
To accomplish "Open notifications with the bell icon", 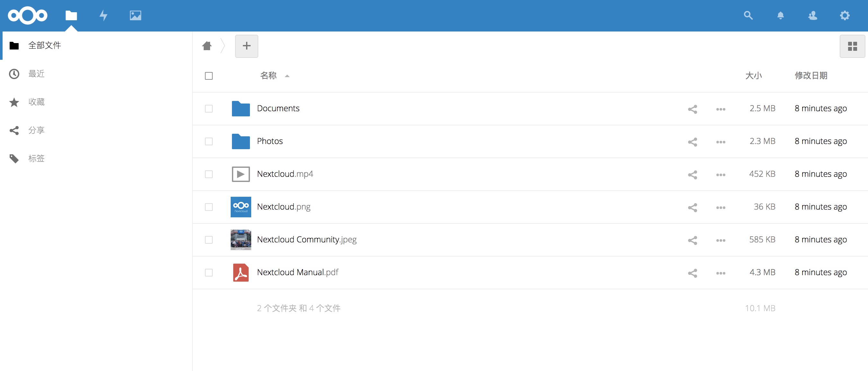I will tap(781, 15).
